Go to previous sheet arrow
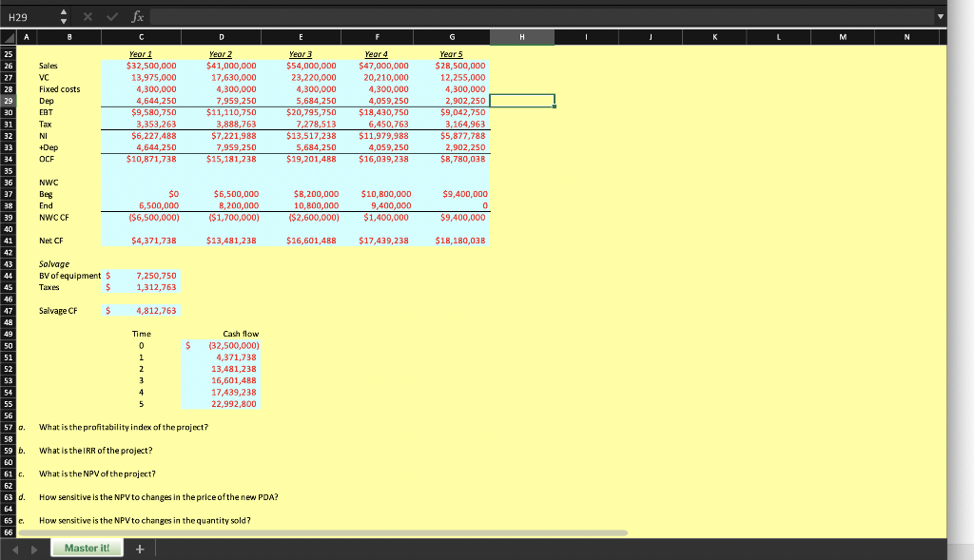974x560 pixels. pos(15,550)
